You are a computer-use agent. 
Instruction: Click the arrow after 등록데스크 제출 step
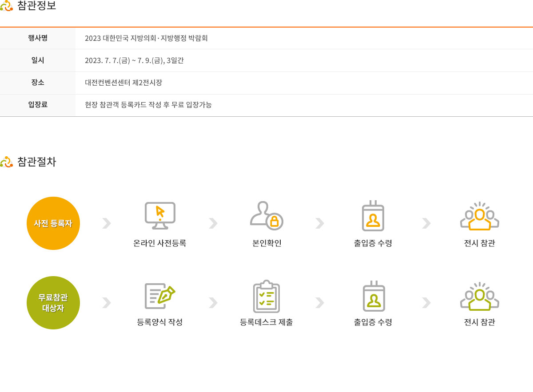coord(320,303)
